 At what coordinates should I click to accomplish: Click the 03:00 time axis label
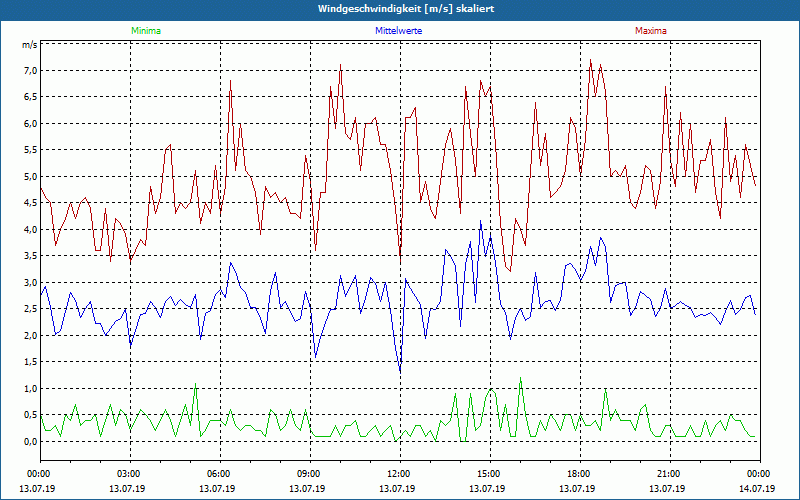tap(130, 474)
